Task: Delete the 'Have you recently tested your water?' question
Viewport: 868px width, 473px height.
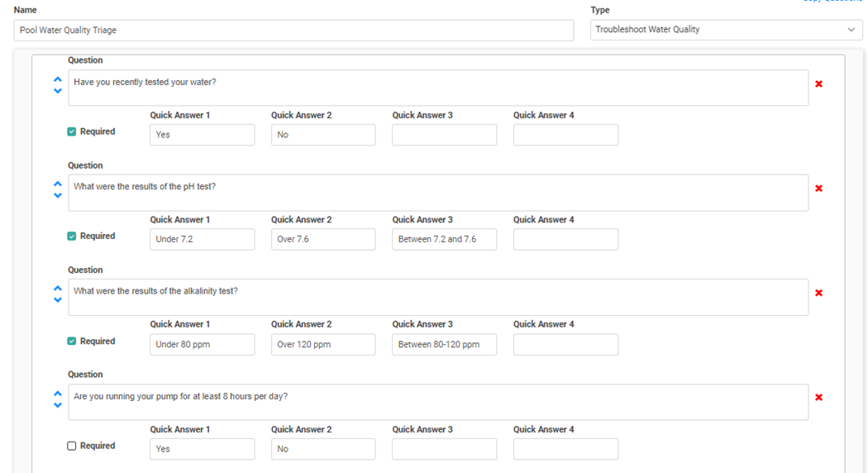Action: [x=818, y=84]
